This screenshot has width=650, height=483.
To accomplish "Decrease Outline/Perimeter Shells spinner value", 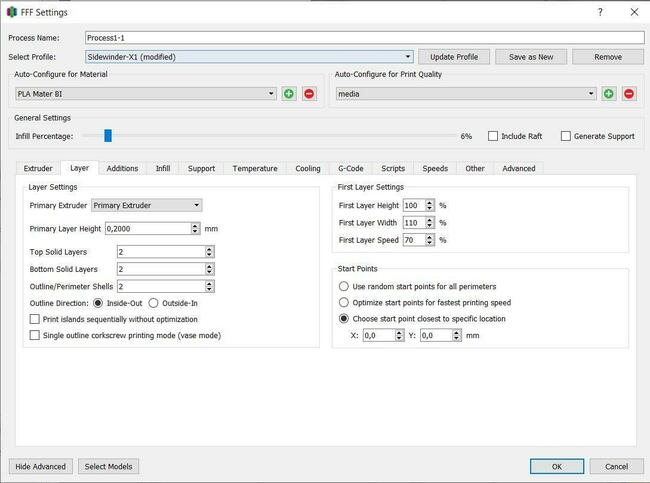I will (209, 289).
